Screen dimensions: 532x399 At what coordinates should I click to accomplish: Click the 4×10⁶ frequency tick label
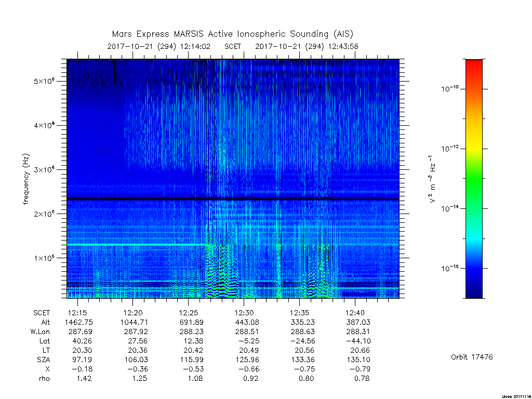coord(44,125)
